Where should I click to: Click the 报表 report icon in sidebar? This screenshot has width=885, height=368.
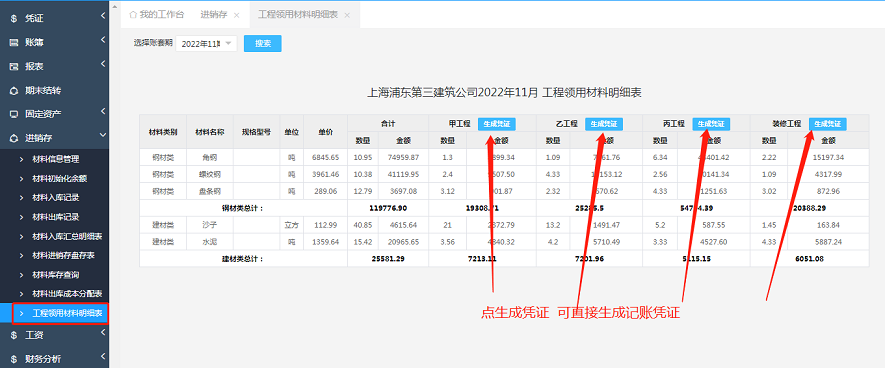click(x=14, y=67)
